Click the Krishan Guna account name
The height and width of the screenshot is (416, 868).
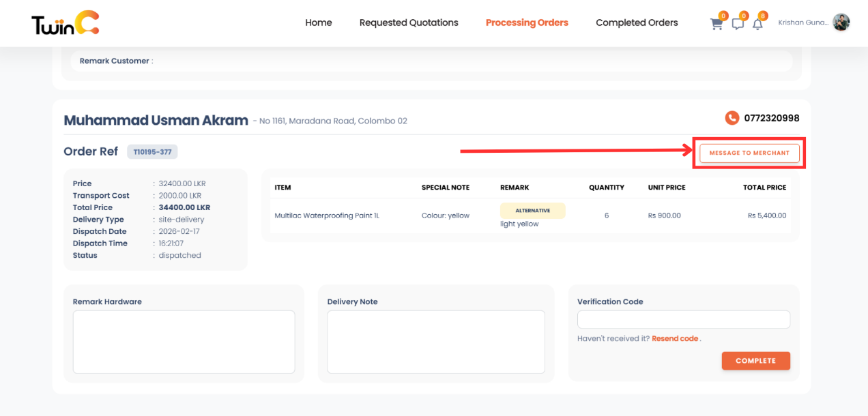(804, 22)
